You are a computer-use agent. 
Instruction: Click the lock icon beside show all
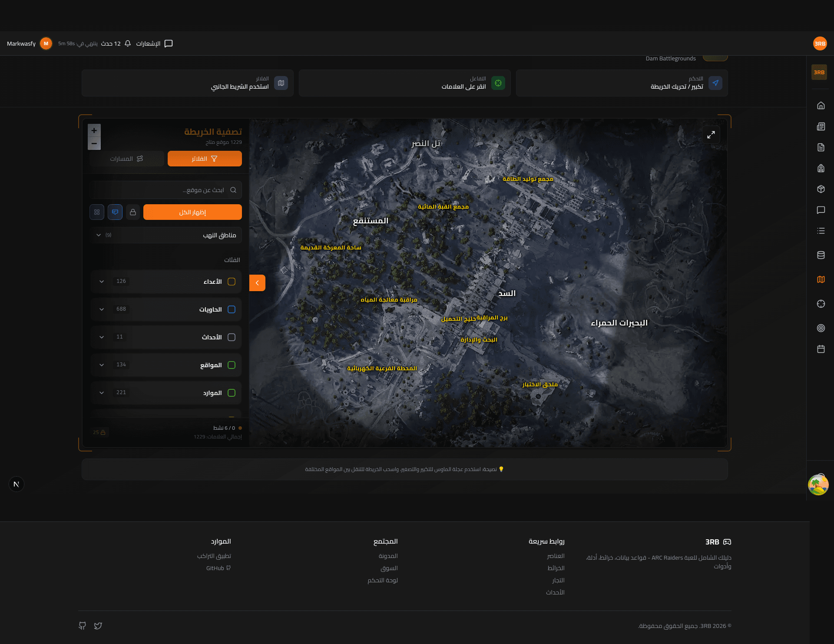[133, 212]
